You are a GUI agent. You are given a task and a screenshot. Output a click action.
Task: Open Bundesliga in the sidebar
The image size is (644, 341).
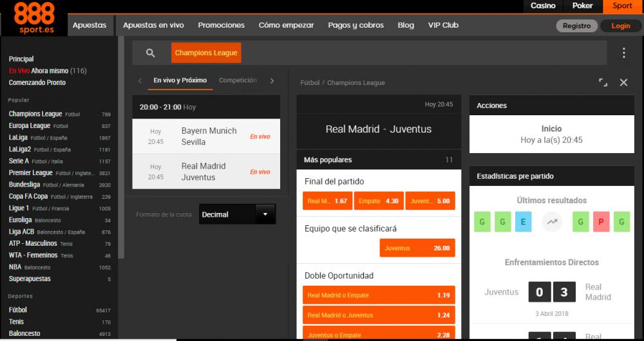(59, 185)
